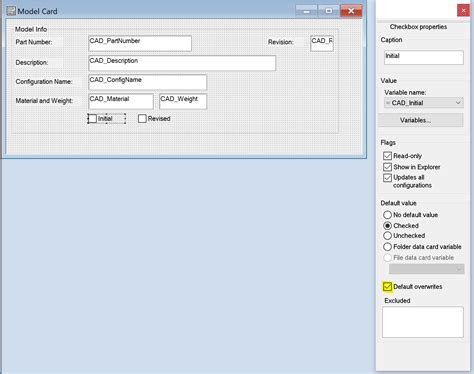This screenshot has width=474, height=374.
Task: Click the Checkbox properties heading
Action: [418, 27]
